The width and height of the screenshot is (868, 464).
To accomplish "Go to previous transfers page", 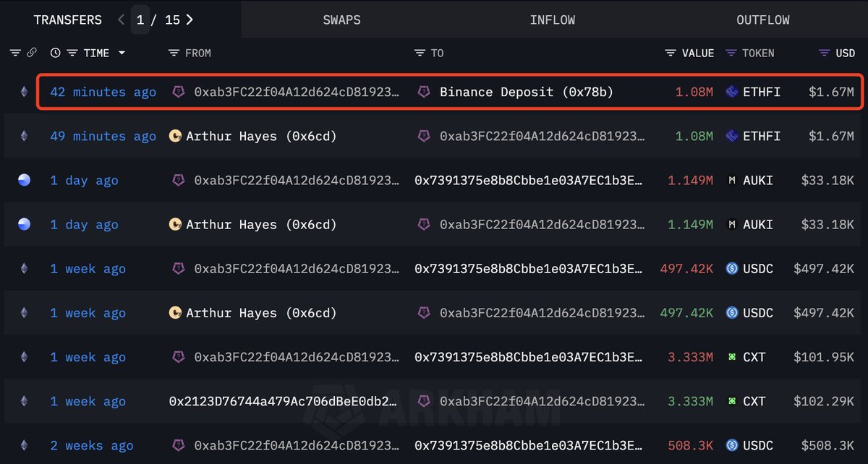I will (121, 20).
